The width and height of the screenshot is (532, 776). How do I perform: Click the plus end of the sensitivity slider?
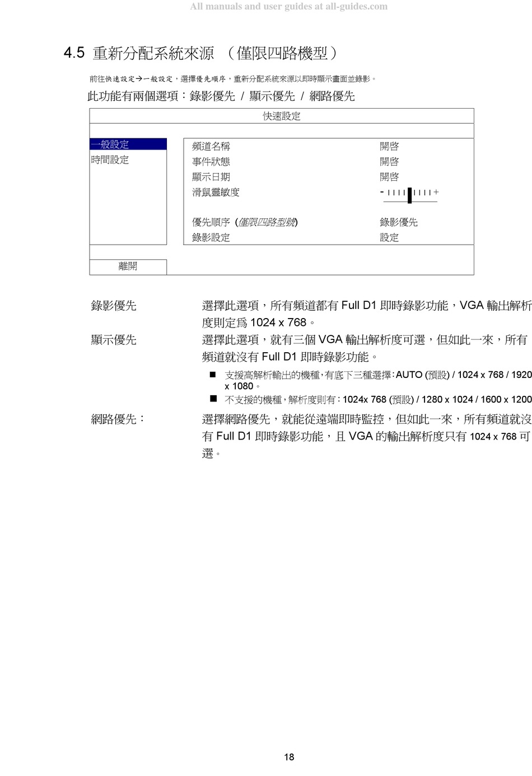(436, 192)
